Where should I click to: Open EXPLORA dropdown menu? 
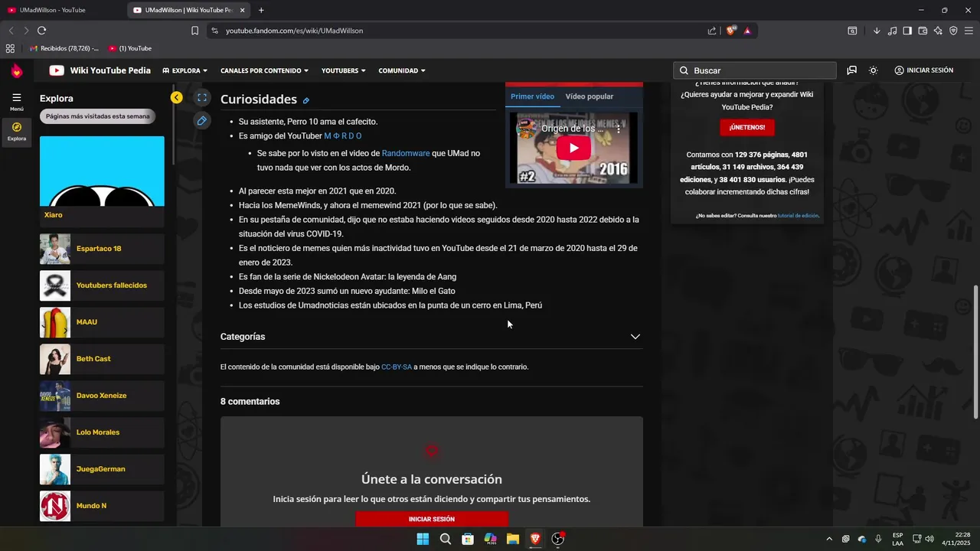[x=185, y=70]
